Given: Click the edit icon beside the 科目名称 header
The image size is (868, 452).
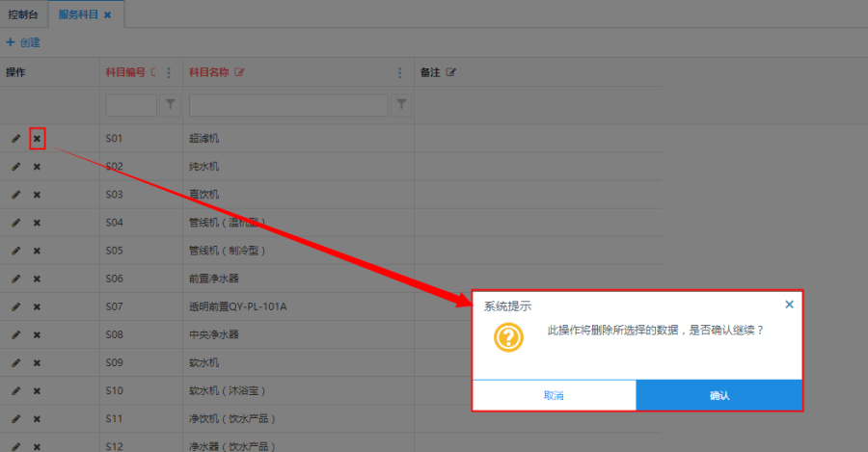Looking at the screenshot, I should coord(239,72).
